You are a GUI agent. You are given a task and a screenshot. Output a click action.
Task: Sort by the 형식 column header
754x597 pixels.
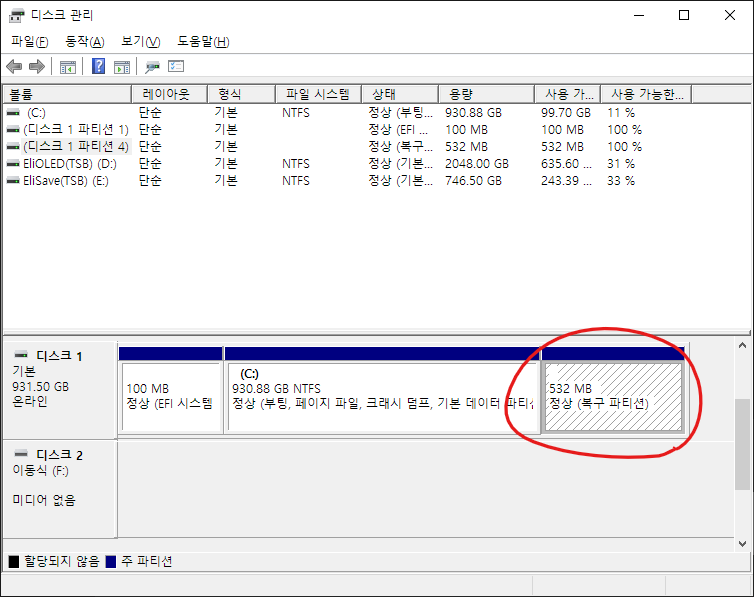pyautogui.click(x=241, y=94)
